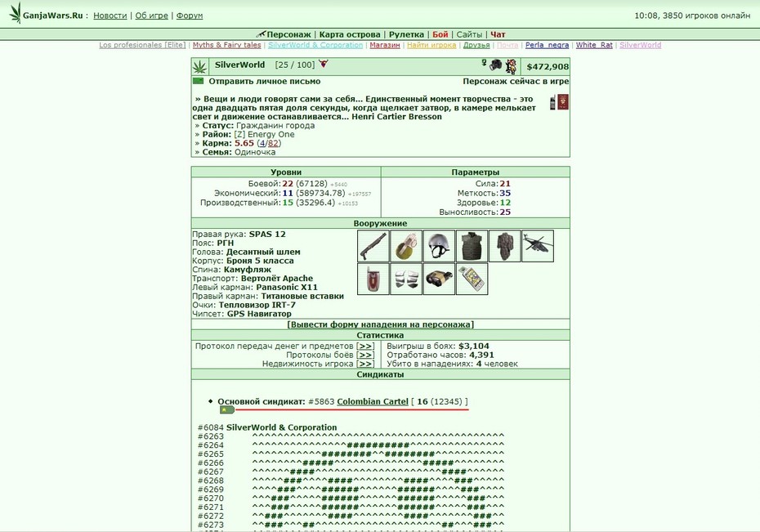Click the green envelope send-mail icon
The width and height of the screenshot is (760, 532).
199,81
